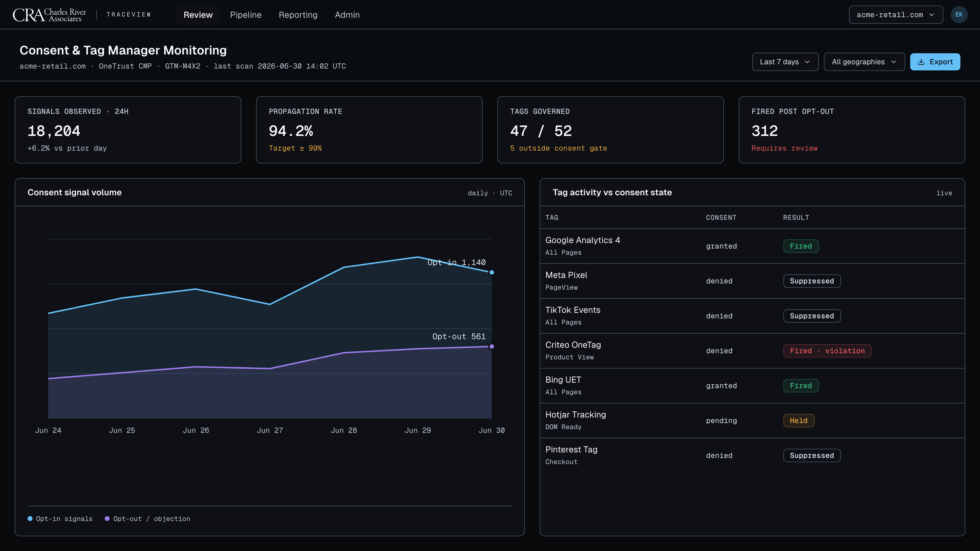Click the Held badge for Hotjar Tracking
This screenshot has height=551, width=980.
[798, 421]
